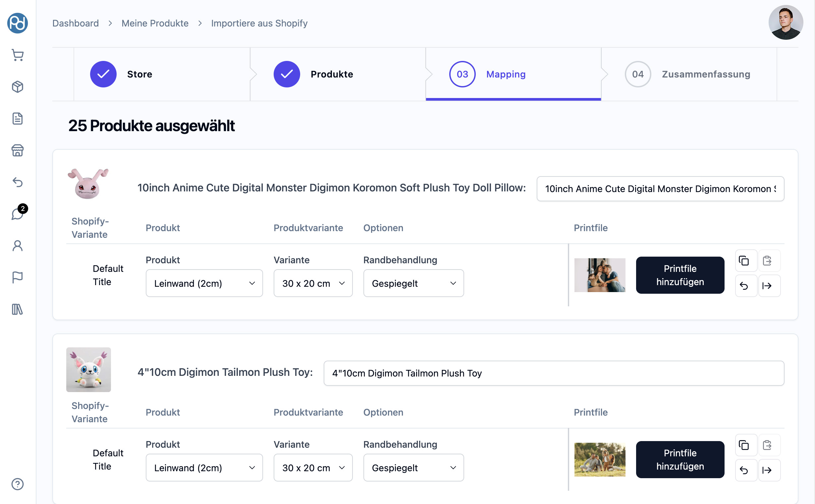
Task: Paste printfile icon for Tailmon product
Action: click(x=767, y=445)
